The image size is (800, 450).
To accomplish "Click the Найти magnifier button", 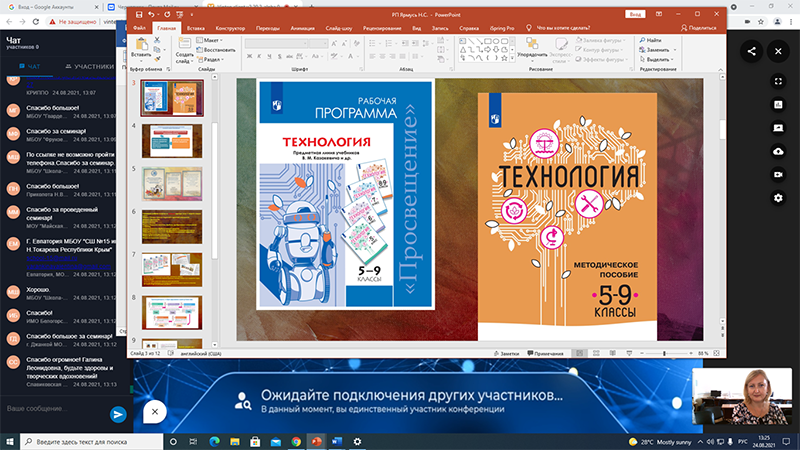I will 651,40.
